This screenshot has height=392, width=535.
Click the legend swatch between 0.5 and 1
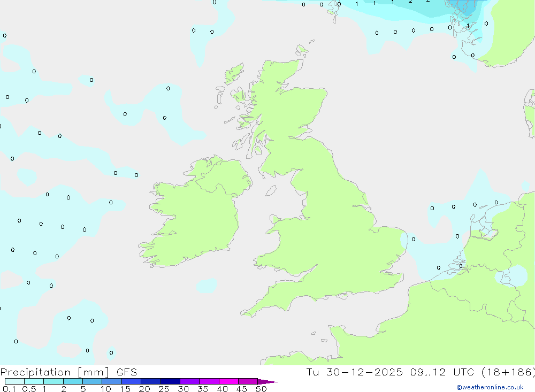(x=34, y=381)
